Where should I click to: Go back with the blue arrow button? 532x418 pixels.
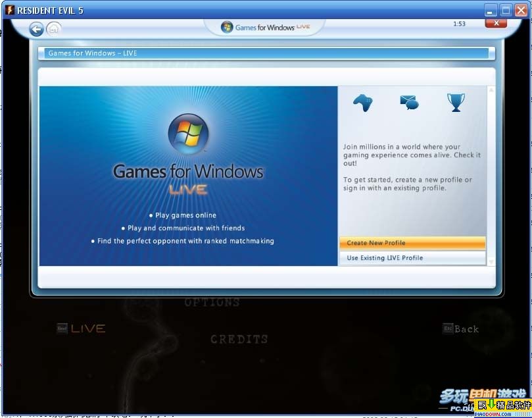tap(36, 29)
